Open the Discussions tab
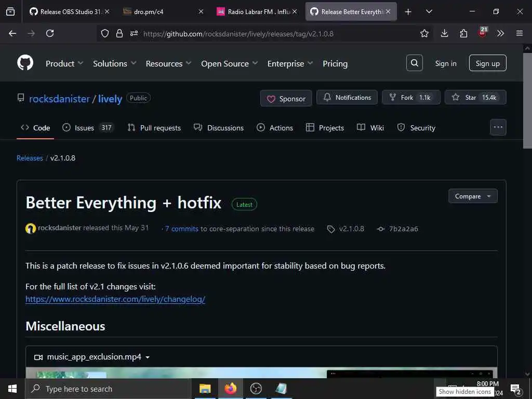 point(219,128)
